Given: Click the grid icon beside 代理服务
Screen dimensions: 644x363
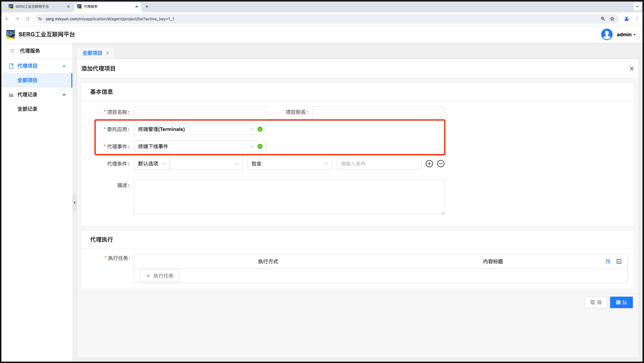Looking at the screenshot, I should (x=12, y=51).
